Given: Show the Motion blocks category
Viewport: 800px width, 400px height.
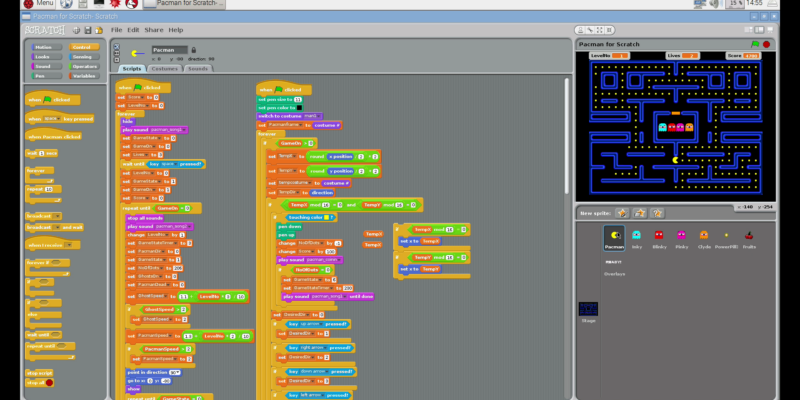Looking at the screenshot, I should [46, 47].
